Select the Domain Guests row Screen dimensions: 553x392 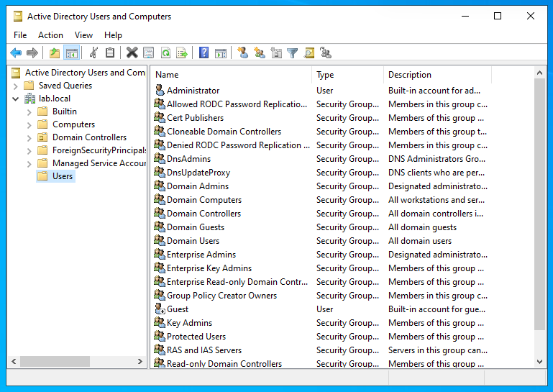click(321, 227)
